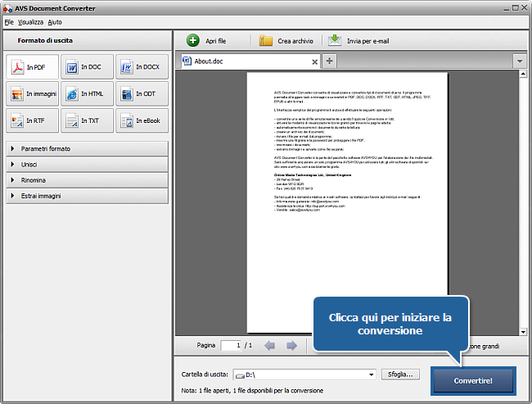Screen dimensions: 532x404
Task: Go to previous page arrow
Action: point(269,346)
